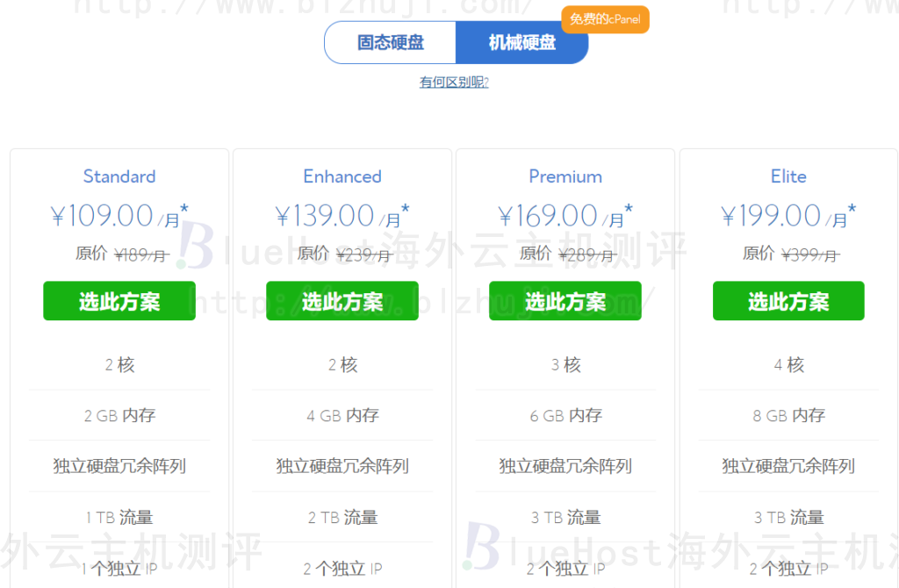
Task: Click 2 个独立 IP in the Premium plan
Action: point(565,569)
